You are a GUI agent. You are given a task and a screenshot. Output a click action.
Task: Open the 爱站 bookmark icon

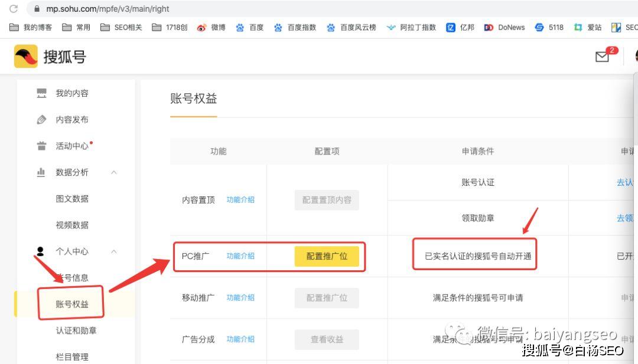pos(578,27)
